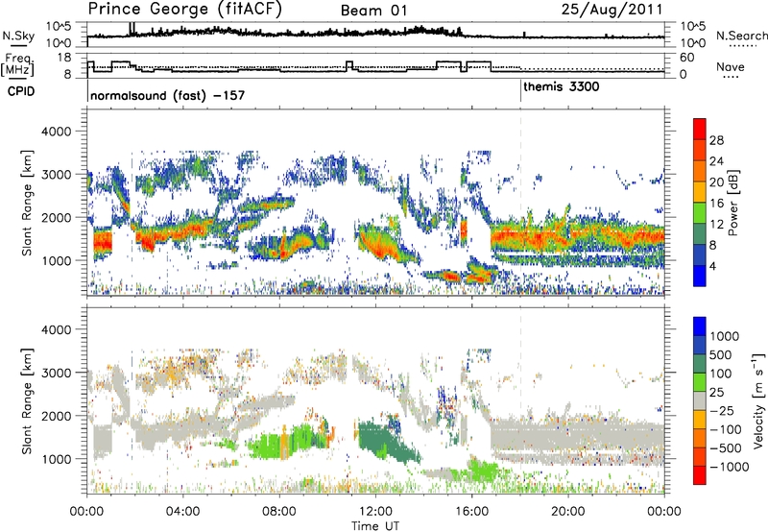The width and height of the screenshot is (768, 532).
Task: Click the 'CPID' row label
Action: 21,91
